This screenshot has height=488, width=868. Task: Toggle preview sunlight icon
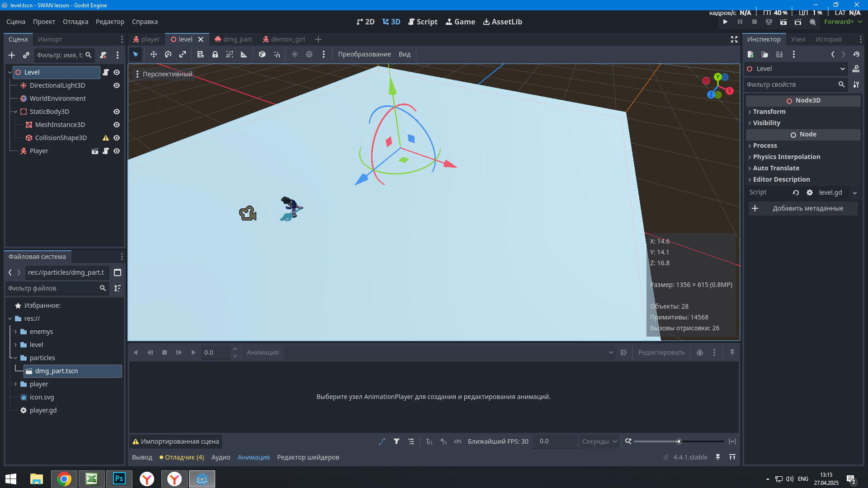tap(295, 54)
